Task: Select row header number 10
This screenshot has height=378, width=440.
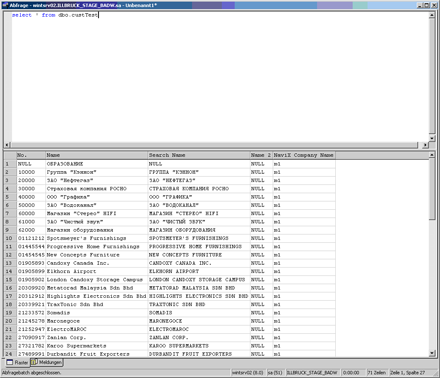Action: [x=10, y=238]
